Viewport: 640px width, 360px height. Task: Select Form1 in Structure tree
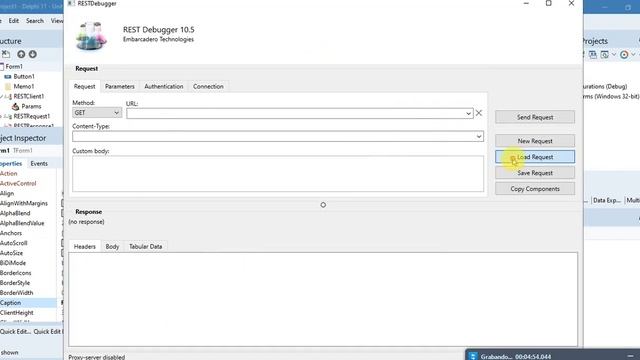14,67
